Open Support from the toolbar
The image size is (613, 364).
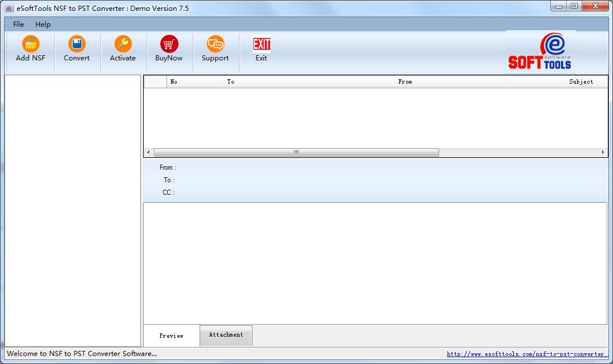[215, 50]
